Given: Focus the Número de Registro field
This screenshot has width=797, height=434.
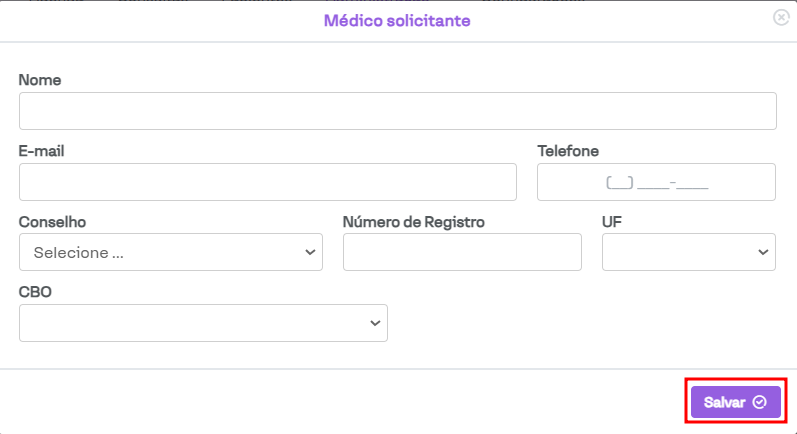Looking at the screenshot, I should [x=462, y=252].
